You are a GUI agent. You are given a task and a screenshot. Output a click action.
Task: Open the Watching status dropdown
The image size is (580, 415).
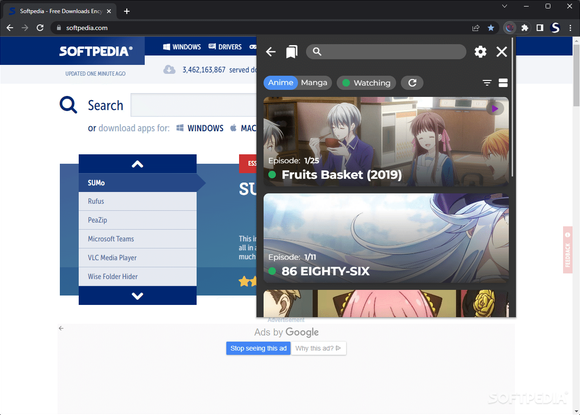click(366, 83)
